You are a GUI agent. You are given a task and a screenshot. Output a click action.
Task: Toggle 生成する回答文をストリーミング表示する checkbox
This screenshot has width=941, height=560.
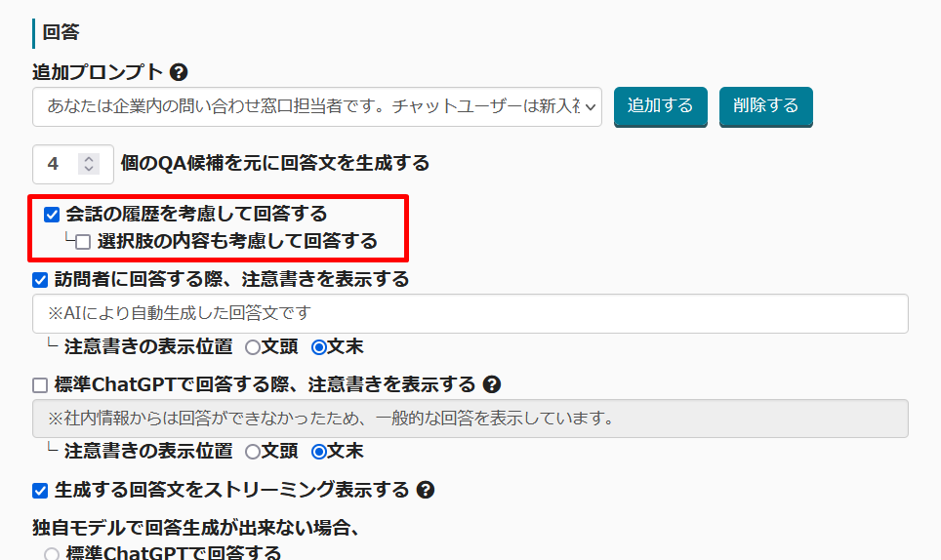coord(40,491)
